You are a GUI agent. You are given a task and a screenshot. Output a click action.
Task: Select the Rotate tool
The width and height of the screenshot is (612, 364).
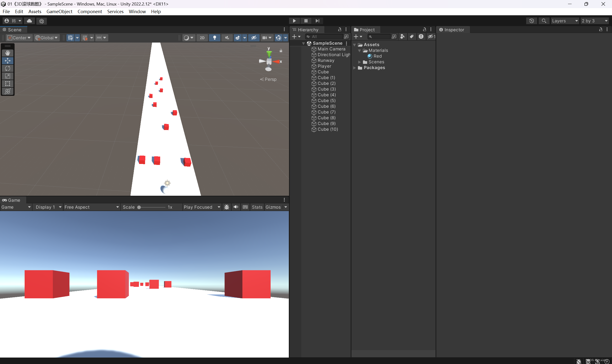click(8, 68)
